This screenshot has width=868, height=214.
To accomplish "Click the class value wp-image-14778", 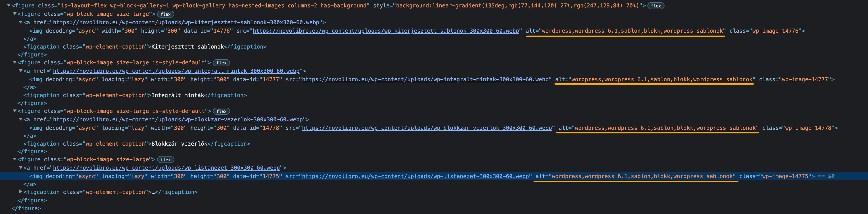I will tap(808, 128).
